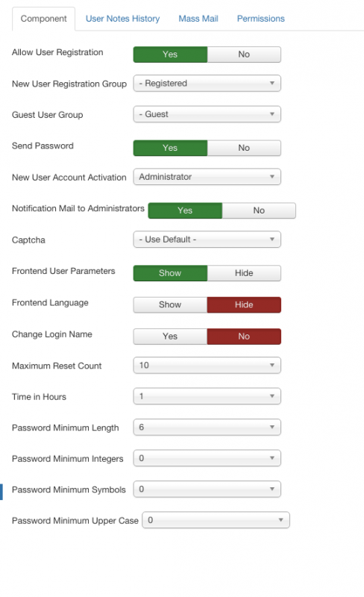Screen dimensions: 364x597
Task: Set Change Login Name to Yes
Action: click(170, 337)
